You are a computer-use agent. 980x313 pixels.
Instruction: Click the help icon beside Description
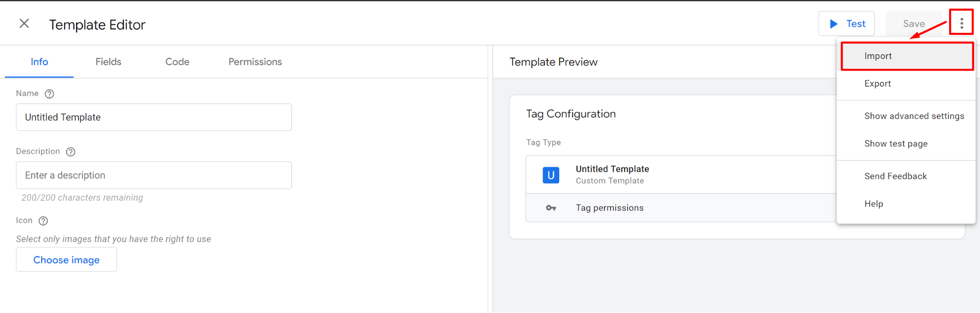click(x=71, y=152)
